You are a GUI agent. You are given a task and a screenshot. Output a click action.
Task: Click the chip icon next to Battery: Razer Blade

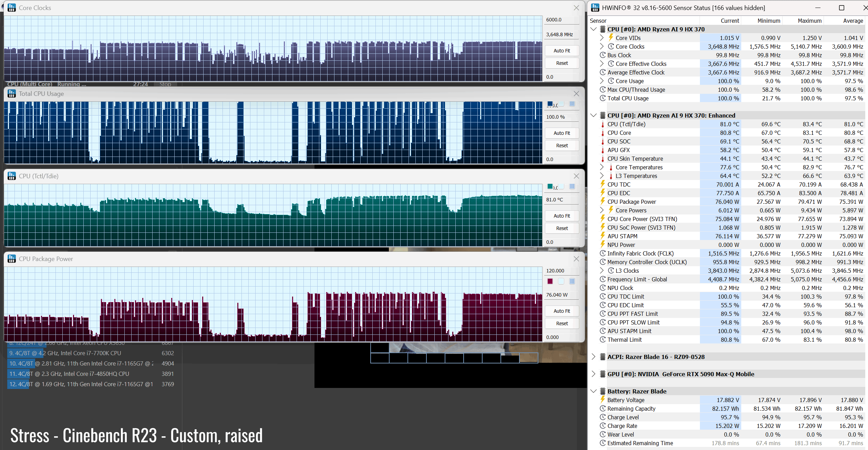603,391
